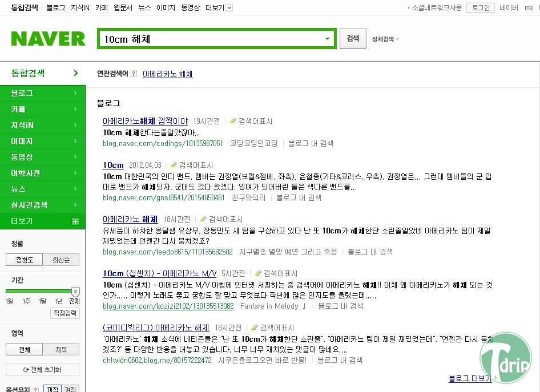This screenshot has width=540, height=392.
Task: Click the 기간 slider handle
Action: coord(75,292)
